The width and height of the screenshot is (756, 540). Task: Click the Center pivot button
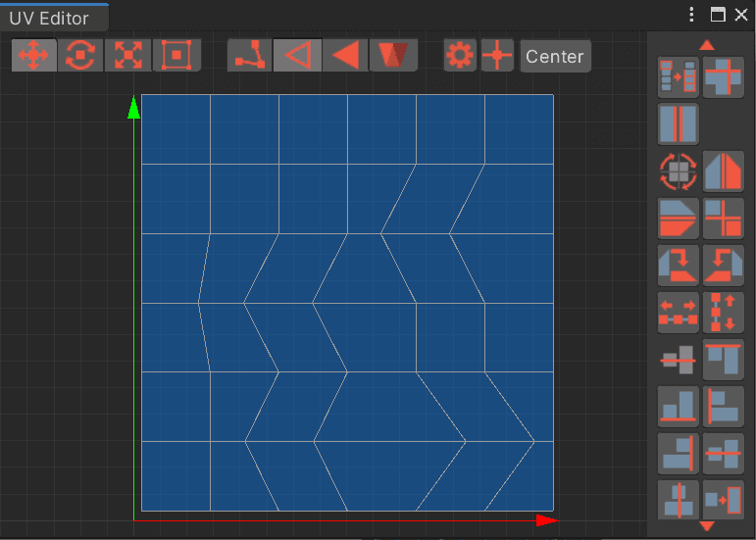tap(555, 57)
